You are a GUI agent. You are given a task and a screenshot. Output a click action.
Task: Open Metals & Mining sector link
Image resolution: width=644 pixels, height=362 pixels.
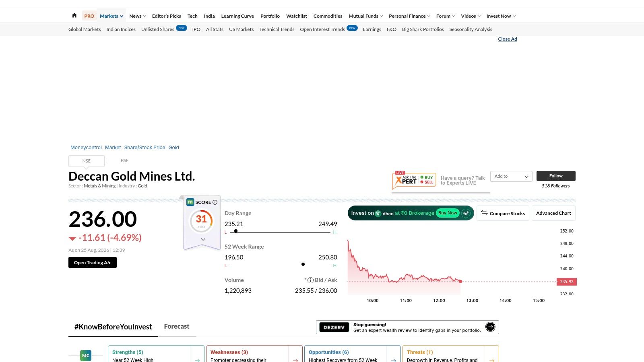point(99,186)
